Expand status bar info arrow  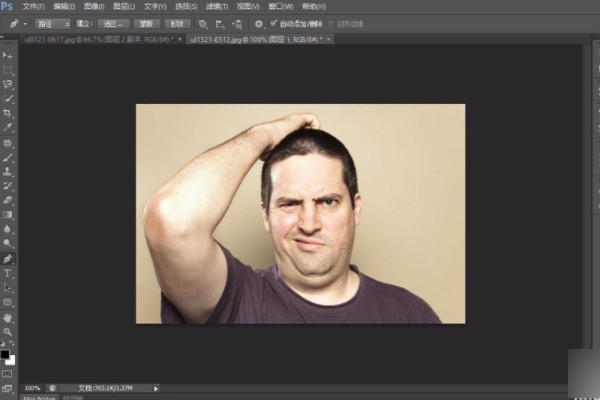click(156, 389)
